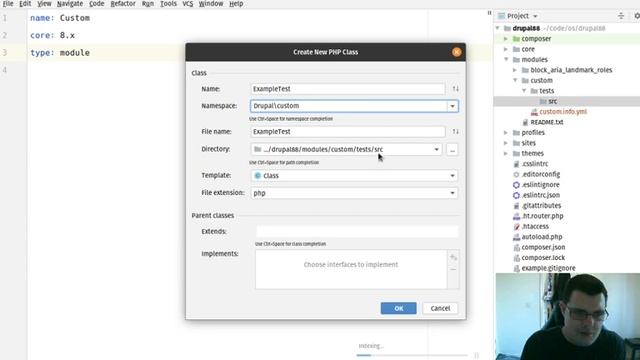This screenshot has height=360, width=640.
Task: Click the File name input field
Action: coord(347,131)
